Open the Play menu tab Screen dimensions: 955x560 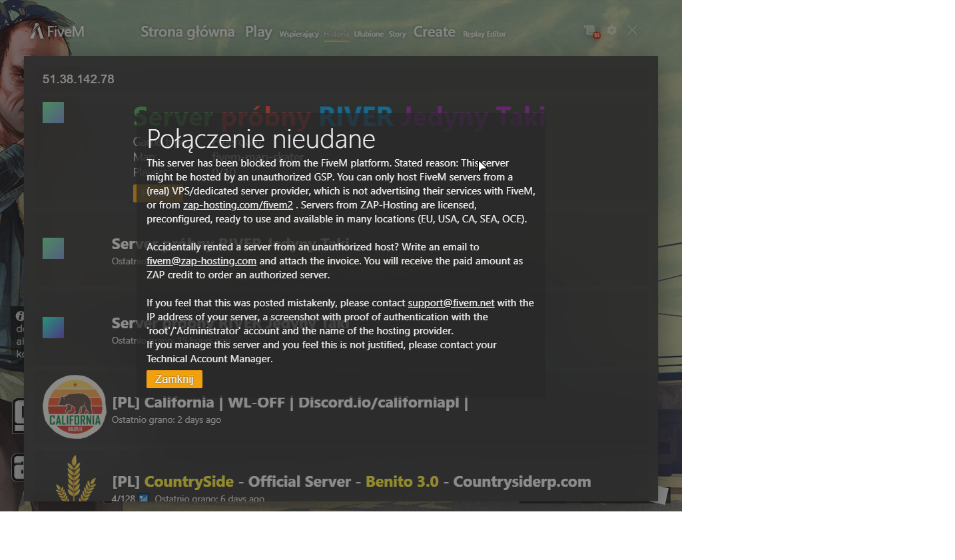click(x=258, y=32)
